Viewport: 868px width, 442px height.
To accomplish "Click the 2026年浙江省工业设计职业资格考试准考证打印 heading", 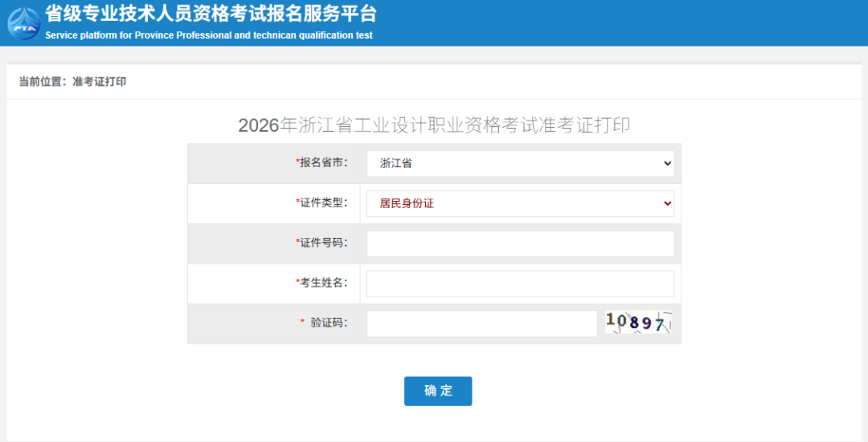I will [x=434, y=125].
